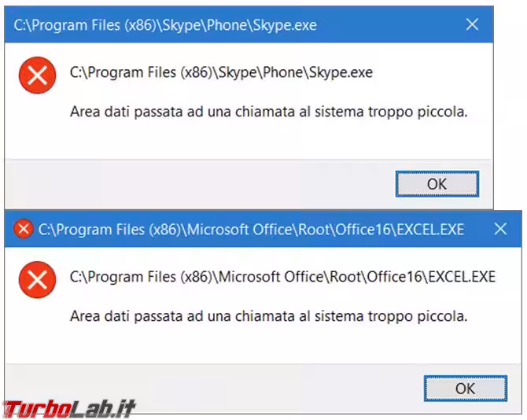Click the "Area dati passata" message in the Skype dialog
The height and width of the screenshot is (420, 527).
click(268, 112)
